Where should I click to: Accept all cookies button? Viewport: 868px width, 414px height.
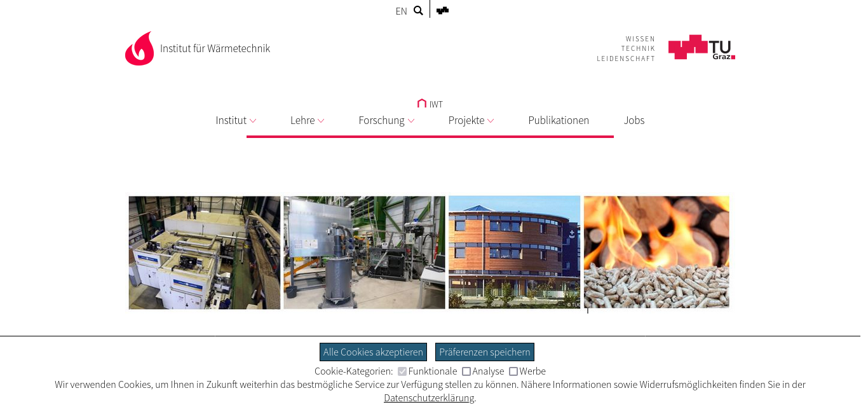(373, 352)
